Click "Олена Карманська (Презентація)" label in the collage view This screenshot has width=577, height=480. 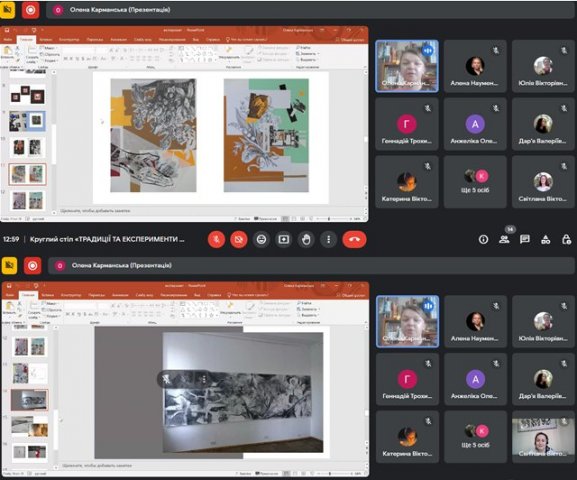tap(120, 10)
